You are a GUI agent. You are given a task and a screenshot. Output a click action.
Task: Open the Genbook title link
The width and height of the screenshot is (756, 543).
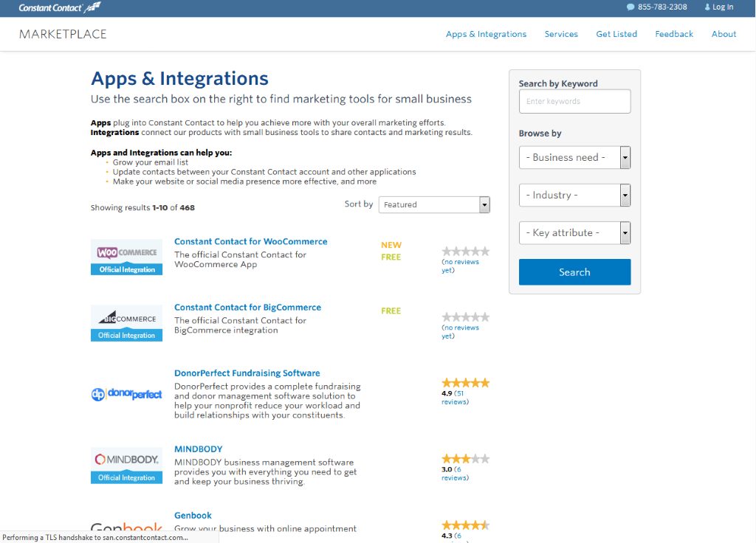(193, 516)
